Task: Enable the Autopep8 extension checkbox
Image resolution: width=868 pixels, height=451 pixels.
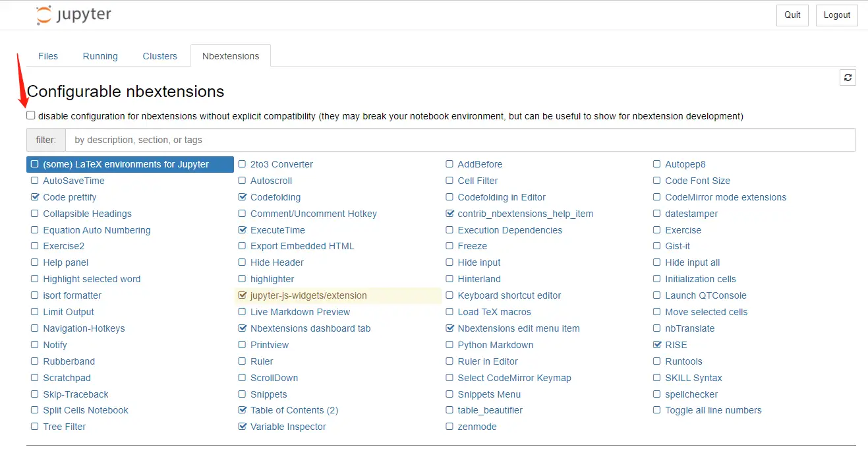Action: (657, 164)
